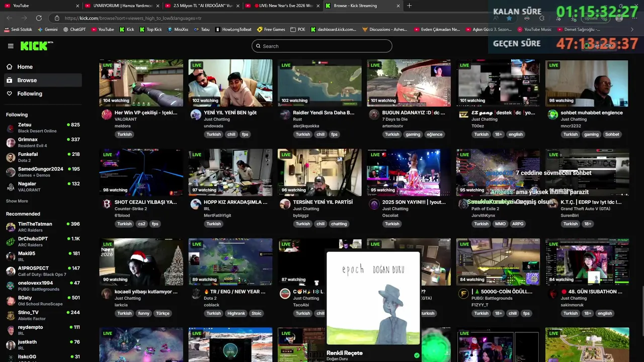644x362 pixels.
Task: Open Nagalar's avatar in Following list
Action: (x=11, y=187)
